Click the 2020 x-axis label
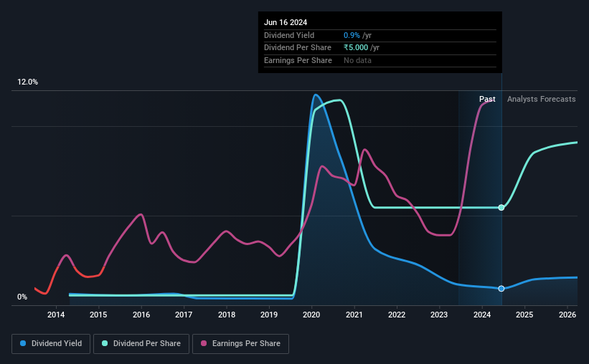Viewport: 589px width, 364px height. tap(311, 315)
